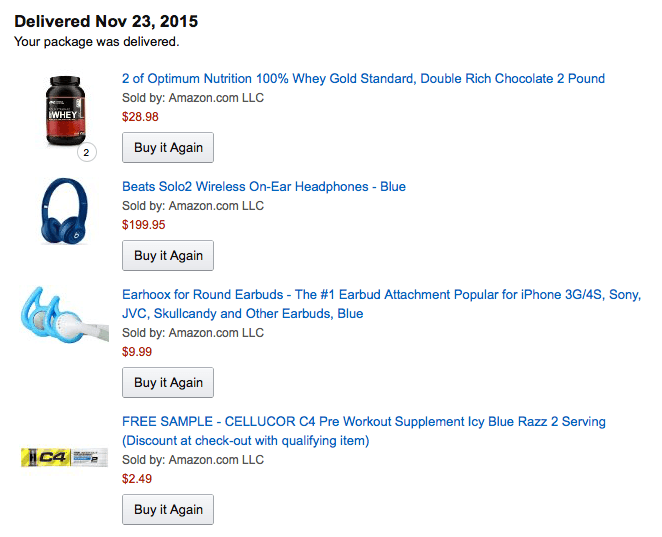662x537 pixels.
Task: Click the $199.95 headphones price
Action: (x=143, y=225)
